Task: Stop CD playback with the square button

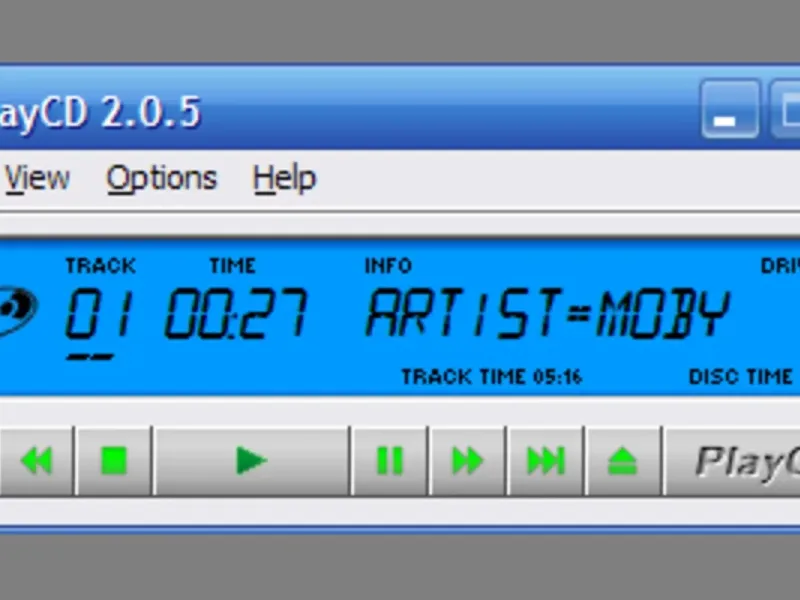Action: pos(114,461)
